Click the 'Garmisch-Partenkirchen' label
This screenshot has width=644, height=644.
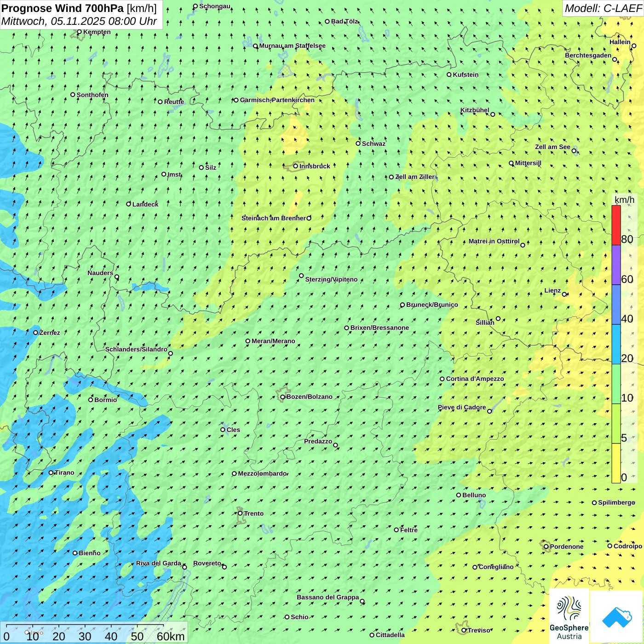pos(277,100)
